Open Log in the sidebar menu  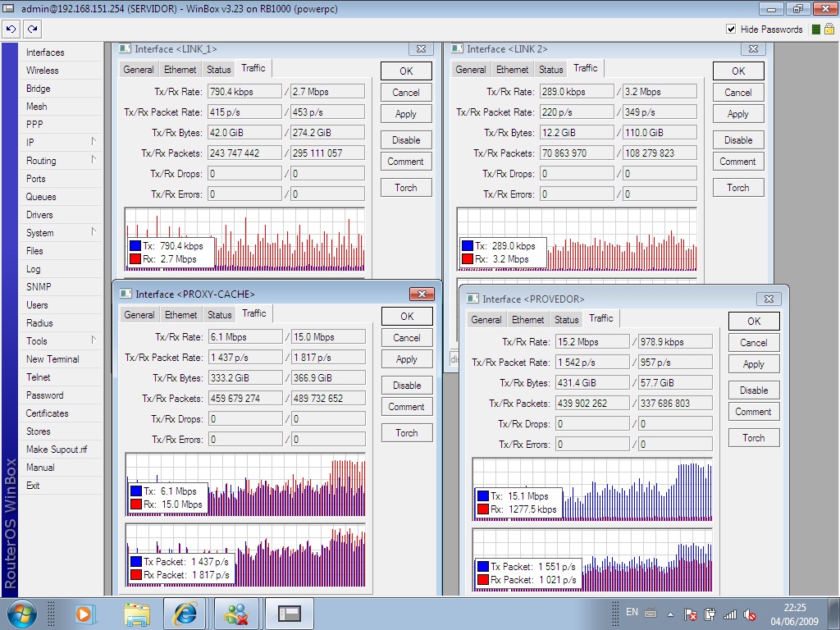61,269
